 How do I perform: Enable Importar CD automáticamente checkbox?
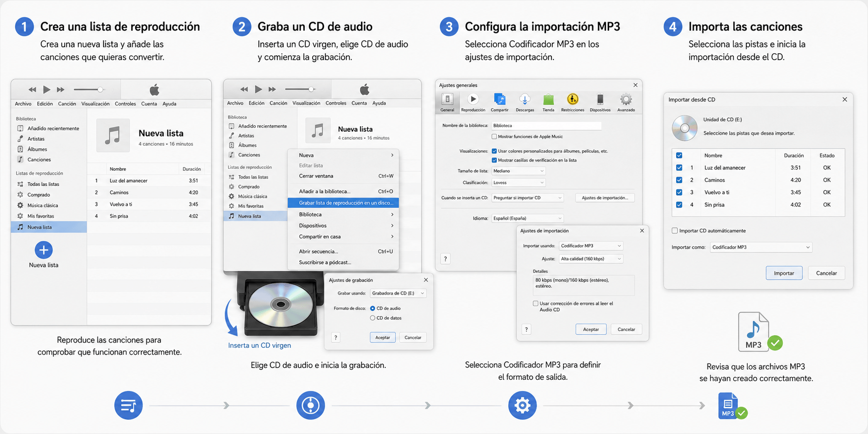tap(675, 230)
